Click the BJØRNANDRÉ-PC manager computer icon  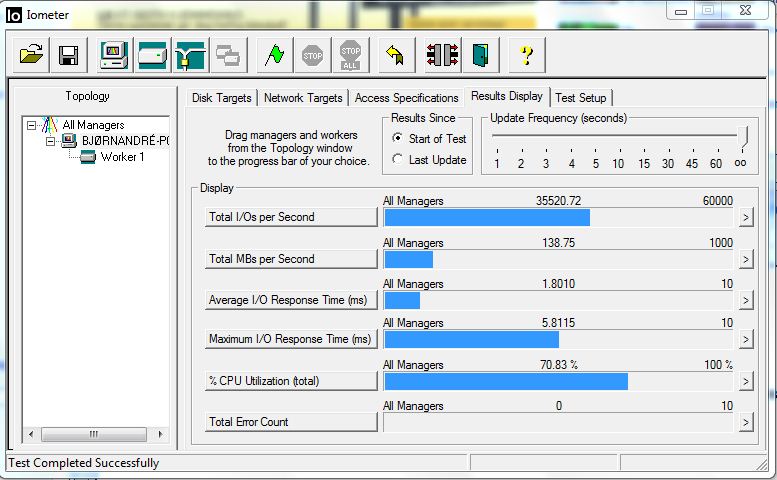pyautogui.click(x=69, y=141)
